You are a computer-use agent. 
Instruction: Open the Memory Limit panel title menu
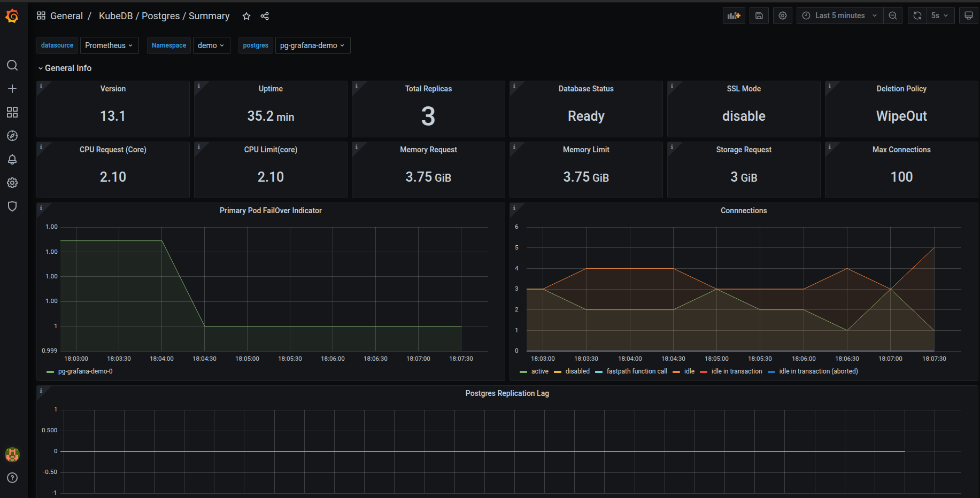[586, 150]
